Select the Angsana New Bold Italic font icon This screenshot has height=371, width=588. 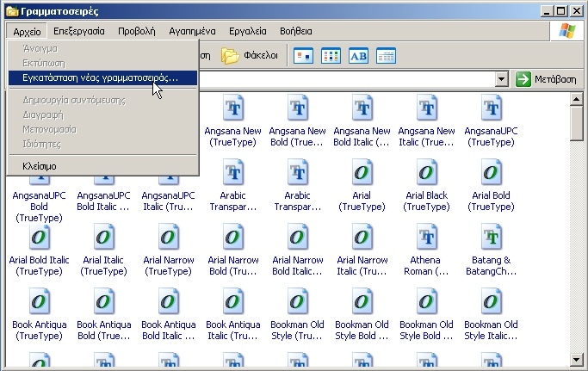(x=362, y=108)
